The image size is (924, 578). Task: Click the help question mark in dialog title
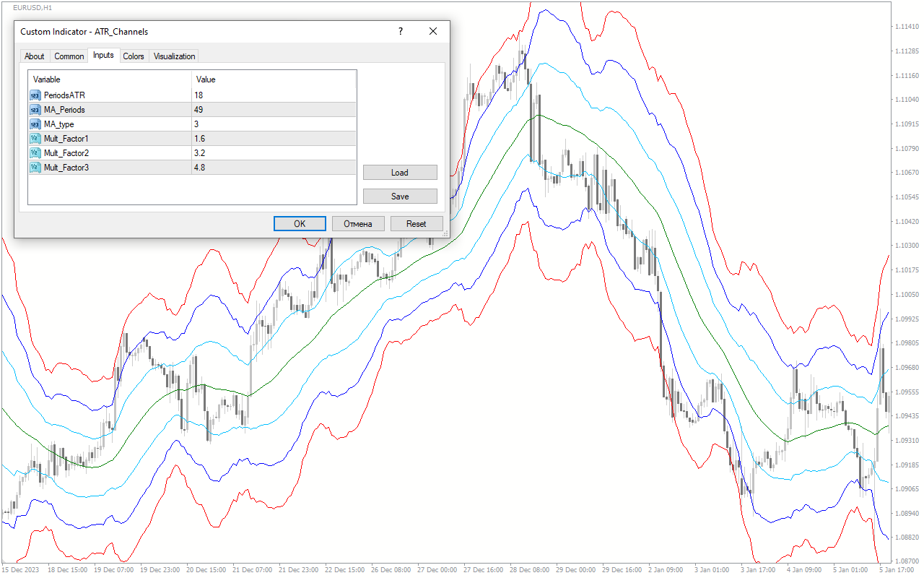pos(401,31)
